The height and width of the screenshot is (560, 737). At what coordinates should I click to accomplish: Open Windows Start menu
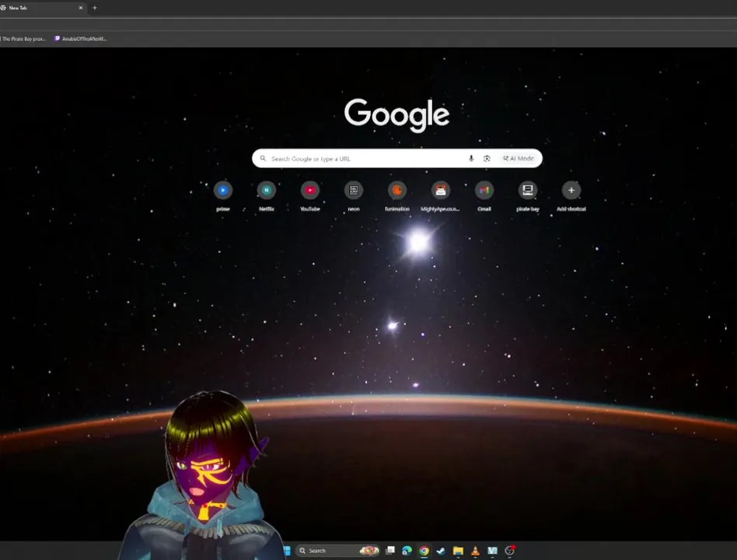pos(287,551)
